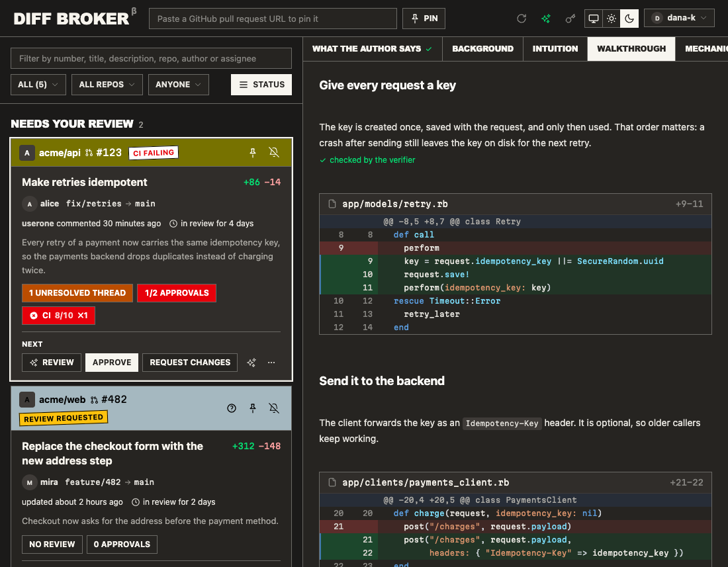
Task: Open 'Replace the checkout form' PR title
Action: (113, 453)
